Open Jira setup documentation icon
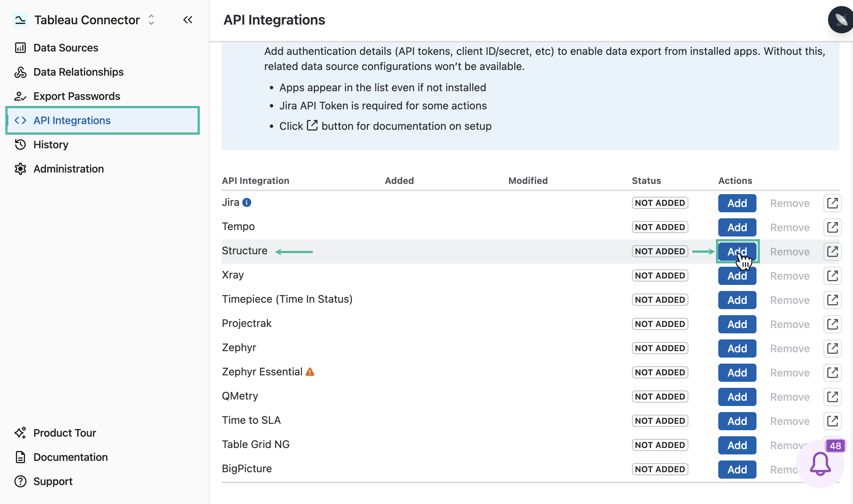Image resolution: width=853 pixels, height=504 pixels. coord(832,203)
